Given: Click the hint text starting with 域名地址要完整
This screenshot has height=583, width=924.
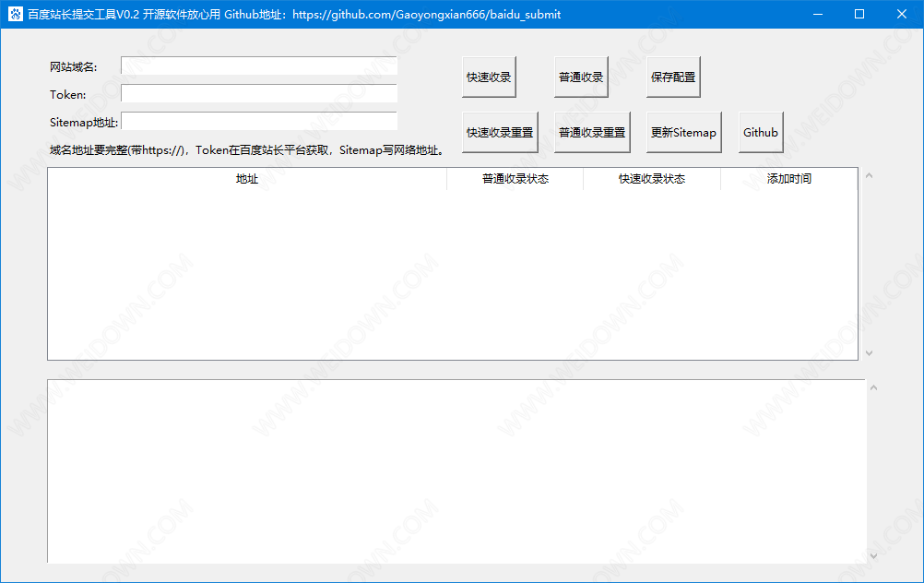Looking at the screenshot, I should (247, 150).
